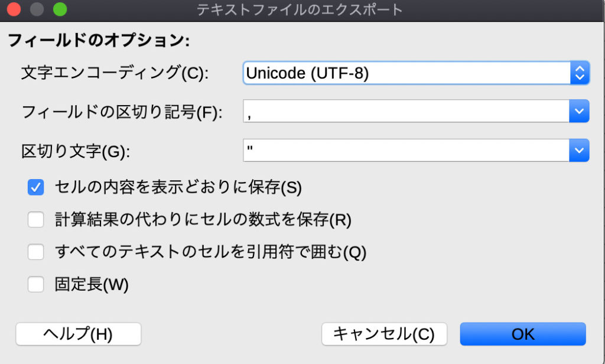Viewport: 605px width, 364px height.
Task: Check the 固定長(W) fixed width checkbox
Action: tap(36, 285)
